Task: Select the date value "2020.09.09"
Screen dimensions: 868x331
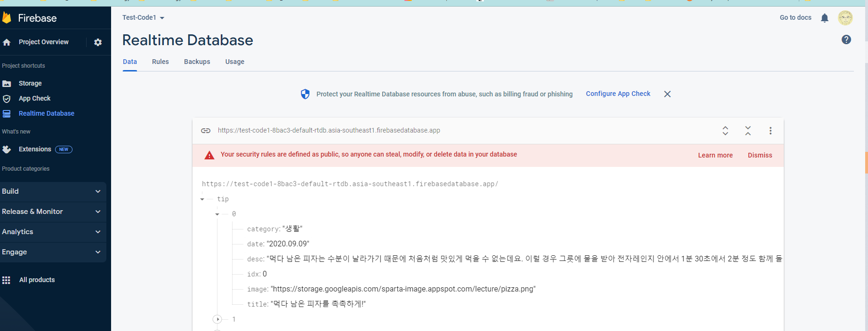Action: pyautogui.click(x=288, y=244)
